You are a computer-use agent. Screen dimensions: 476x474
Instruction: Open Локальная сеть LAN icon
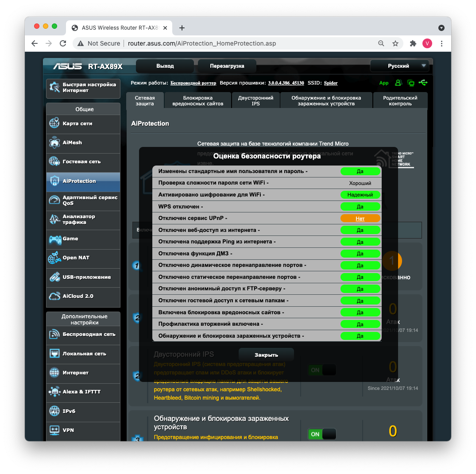[54, 354]
